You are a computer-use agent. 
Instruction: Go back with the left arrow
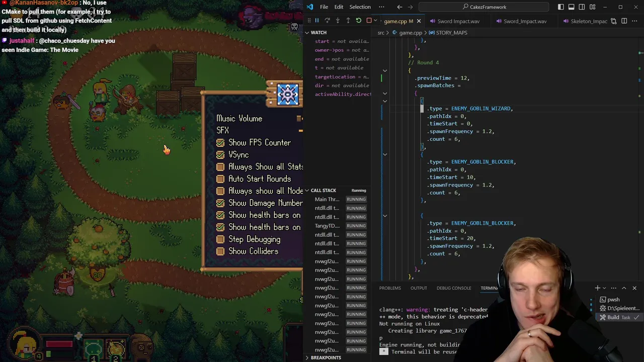pos(399,7)
